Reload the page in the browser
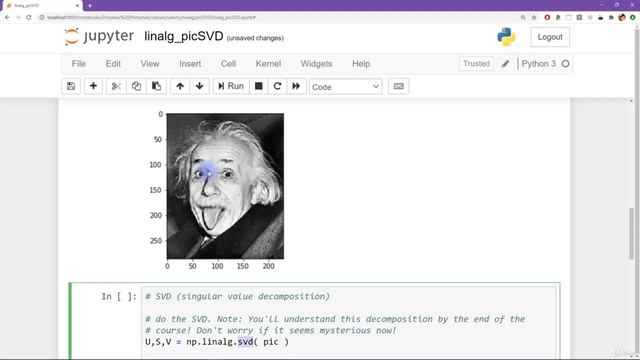 click(29, 18)
